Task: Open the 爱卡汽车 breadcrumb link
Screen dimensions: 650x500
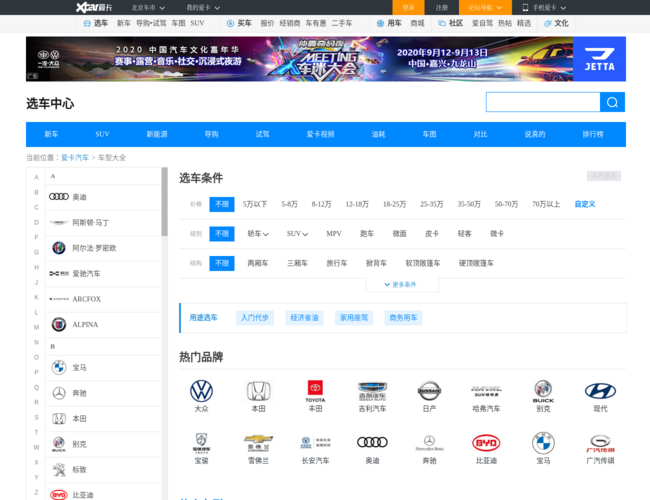Action: pyautogui.click(x=75, y=158)
